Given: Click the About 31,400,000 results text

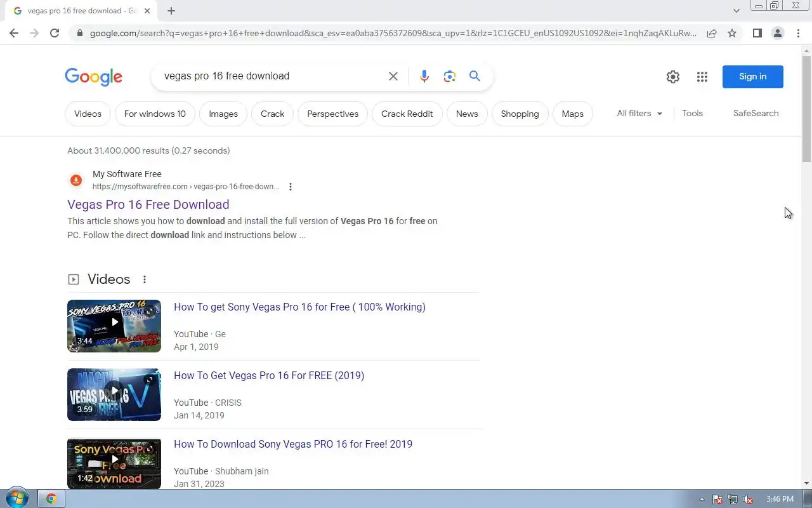Looking at the screenshot, I should tap(148, 150).
